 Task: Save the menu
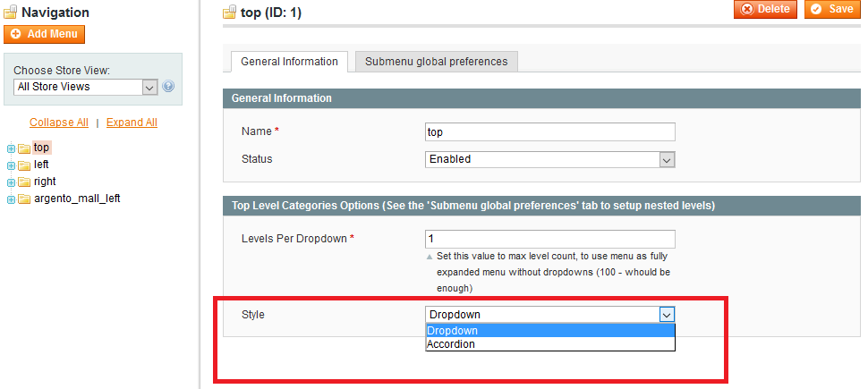coord(832,9)
